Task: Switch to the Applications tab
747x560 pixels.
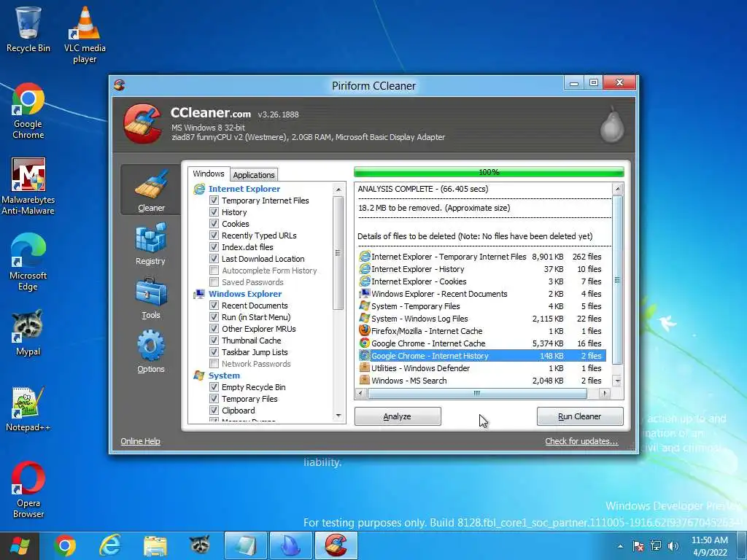Action: tap(254, 175)
